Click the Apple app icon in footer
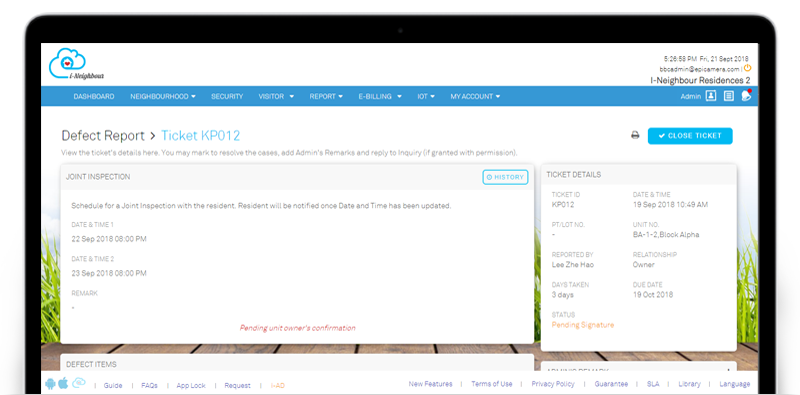 (63, 383)
